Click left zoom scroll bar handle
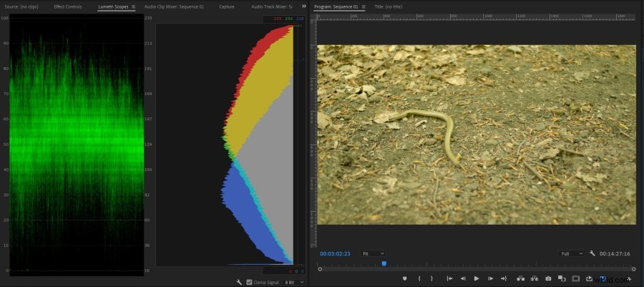The height and width of the screenshot is (287, 644). tap(320, 269)
